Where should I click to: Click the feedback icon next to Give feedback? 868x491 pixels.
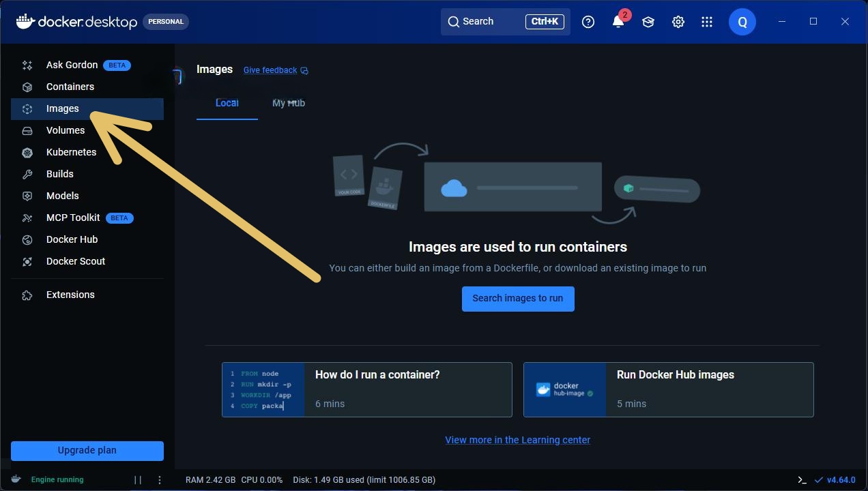click(x=304, y=70)
